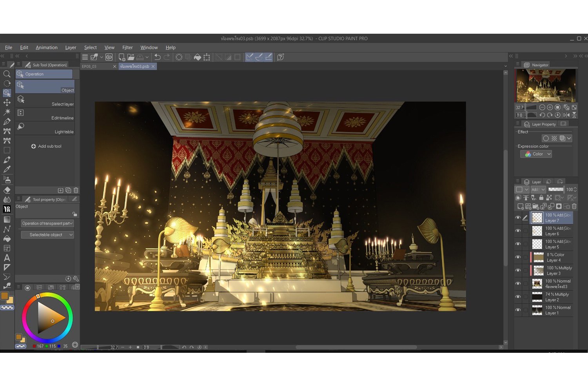The height and width of the screenshot is (392, 588).
Task: Pick the Eyedropper tool
Action: coord(7,169)
